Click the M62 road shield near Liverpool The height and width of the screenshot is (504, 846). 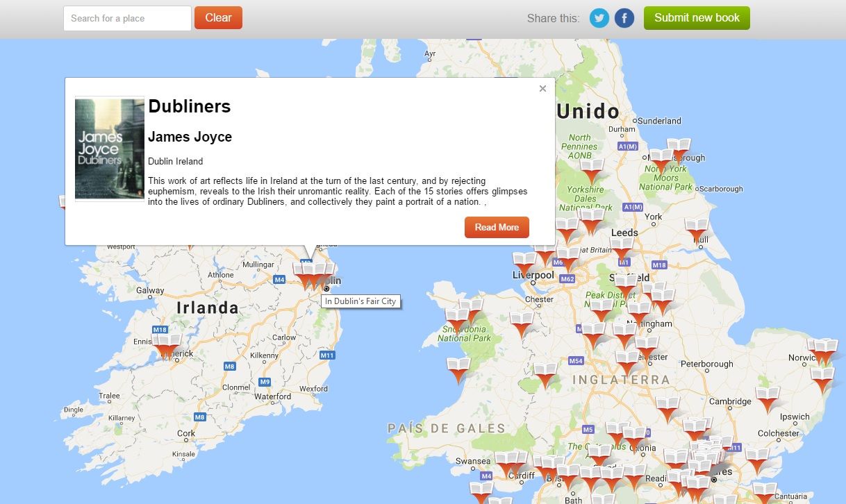click(x=567, y=280)
